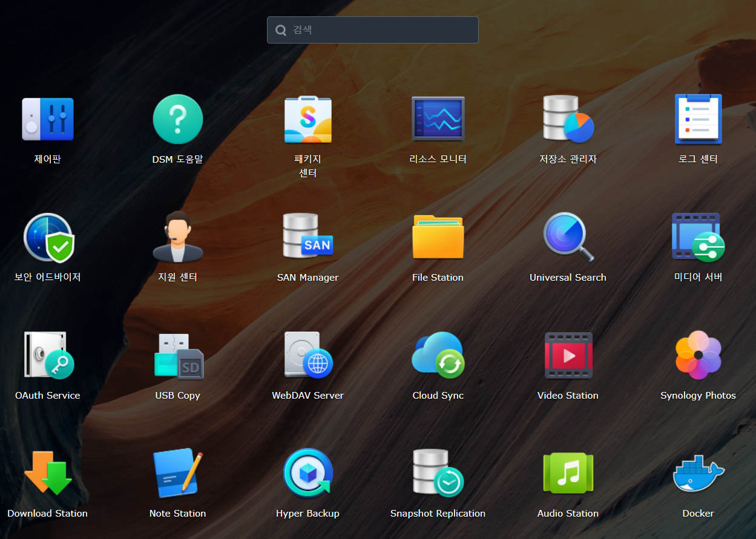The width and height of the screenshot is (756, 539).
Task: Open Docker whale icon
Action: click(x=698, y=474)
